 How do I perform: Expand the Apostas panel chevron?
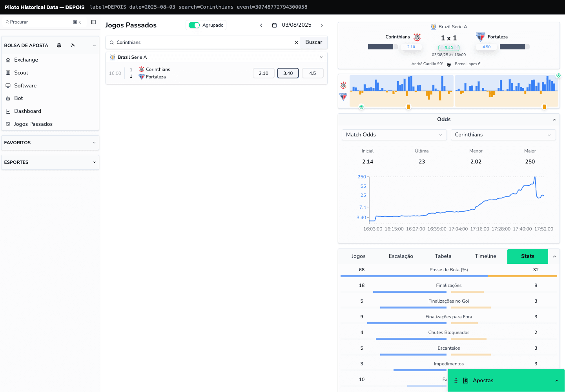point(556,381)
